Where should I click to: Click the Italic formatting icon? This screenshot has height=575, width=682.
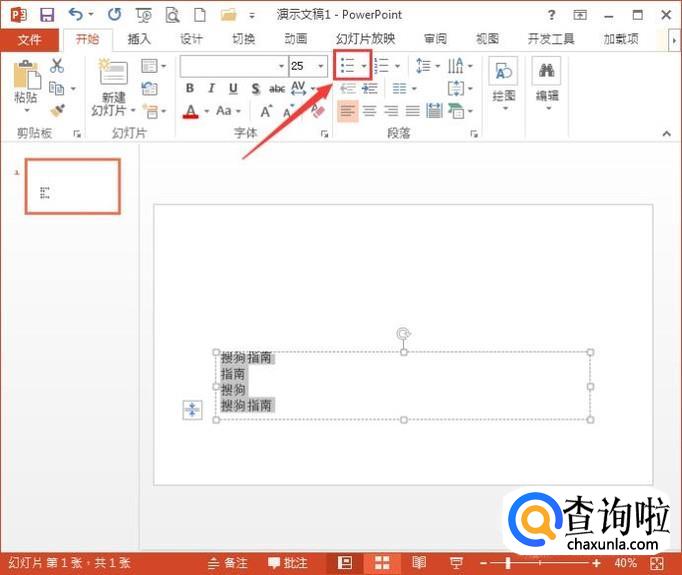tap(211, 88)
